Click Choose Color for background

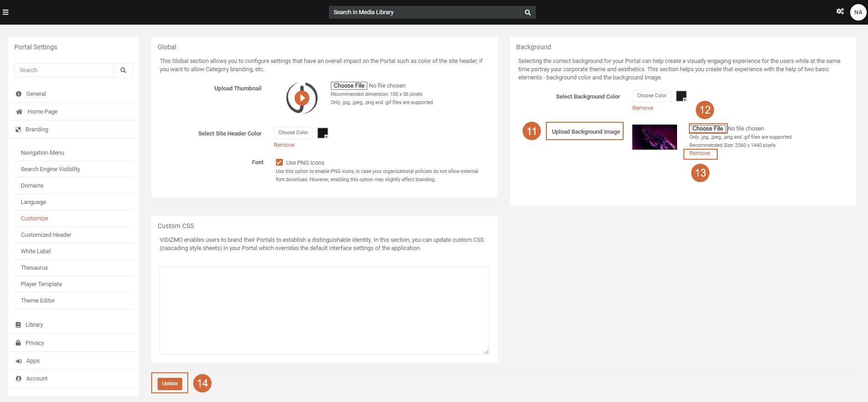point(651,96)
